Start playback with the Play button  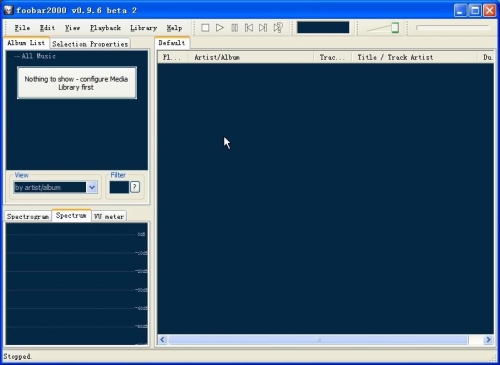[x=219, y=28]
